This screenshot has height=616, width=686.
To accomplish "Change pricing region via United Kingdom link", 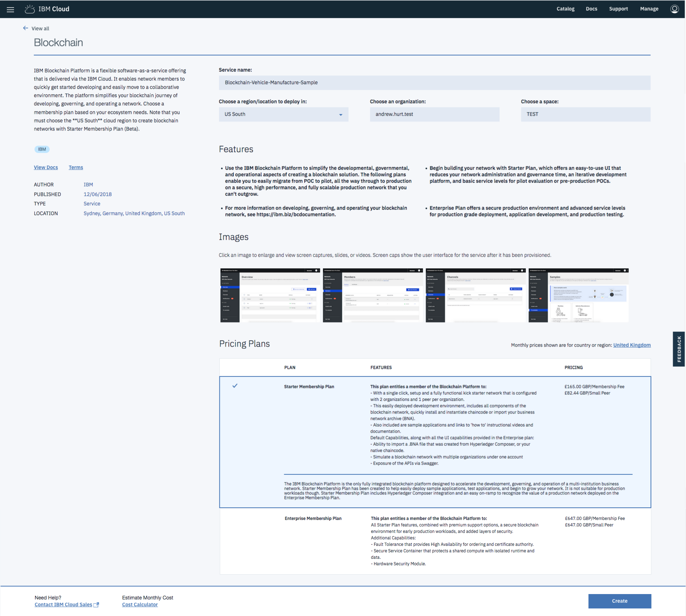I will click(632, 345).
